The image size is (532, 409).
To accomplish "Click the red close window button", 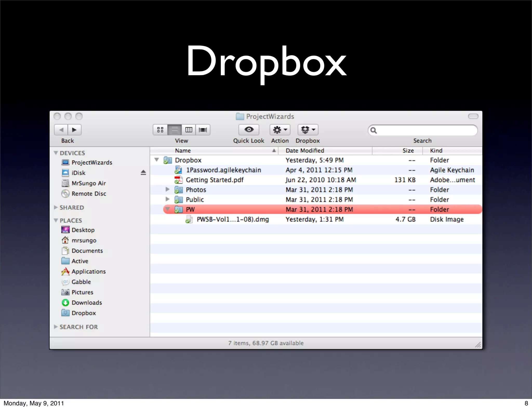I will 57,116.
